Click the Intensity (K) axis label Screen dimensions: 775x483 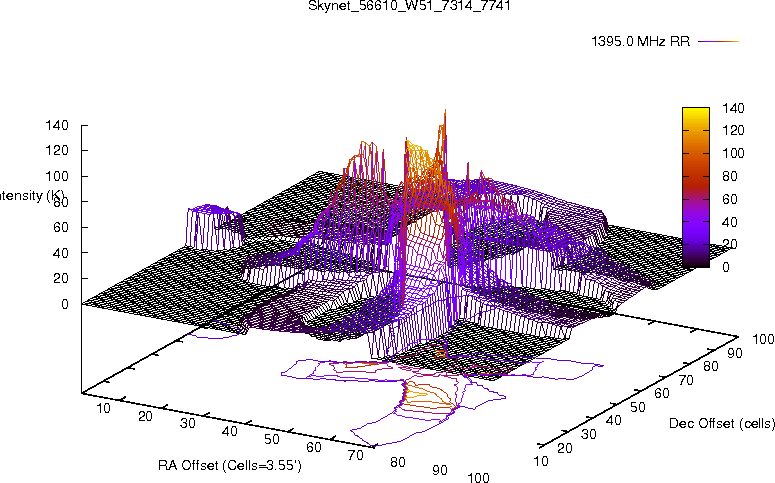click(x=31, y=196)
